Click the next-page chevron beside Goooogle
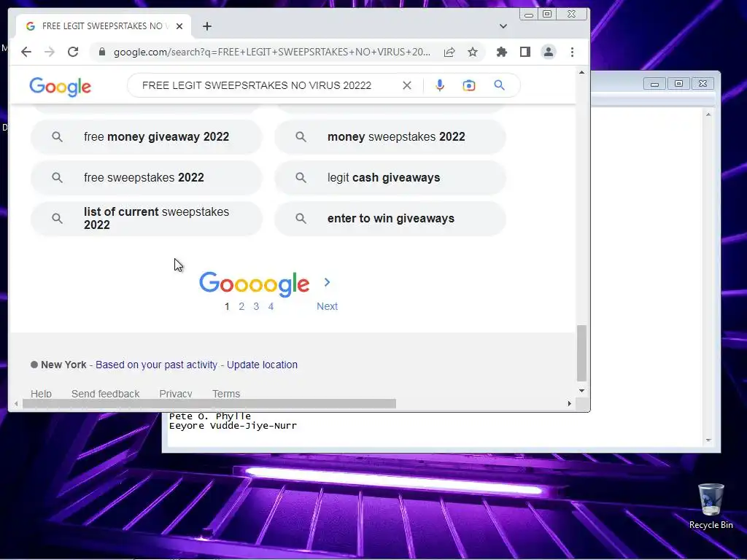Screen dimensions: 747x560 click(327, 282)
